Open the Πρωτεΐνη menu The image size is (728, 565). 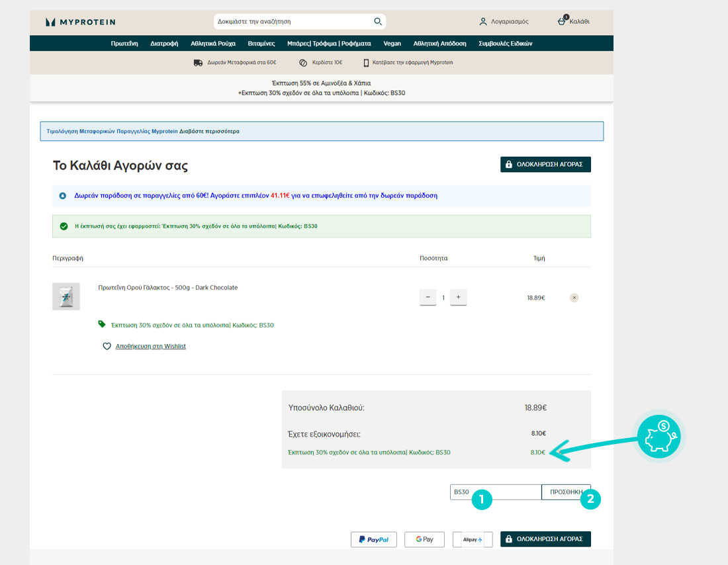(x=124, y=43)
